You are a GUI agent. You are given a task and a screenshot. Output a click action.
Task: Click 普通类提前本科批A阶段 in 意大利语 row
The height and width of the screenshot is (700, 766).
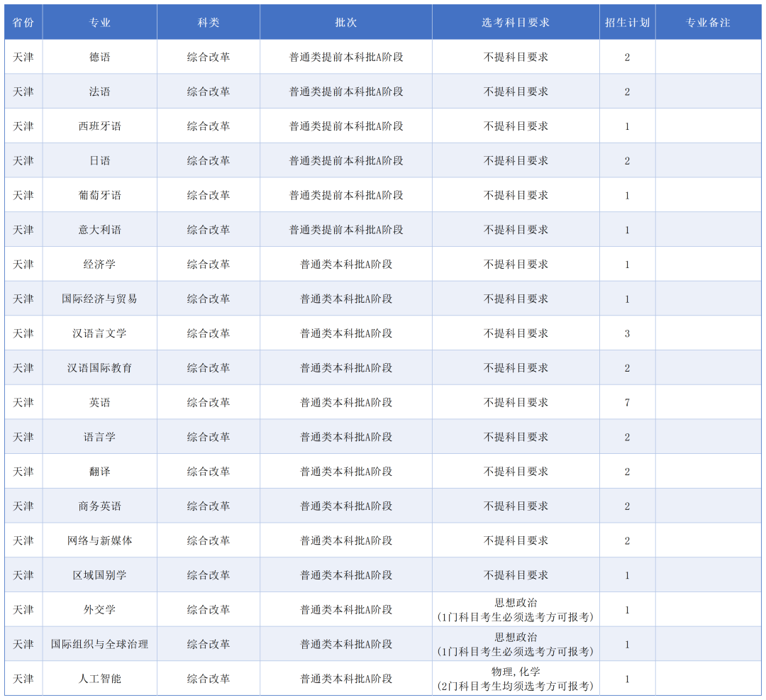[x=346, y=230]
